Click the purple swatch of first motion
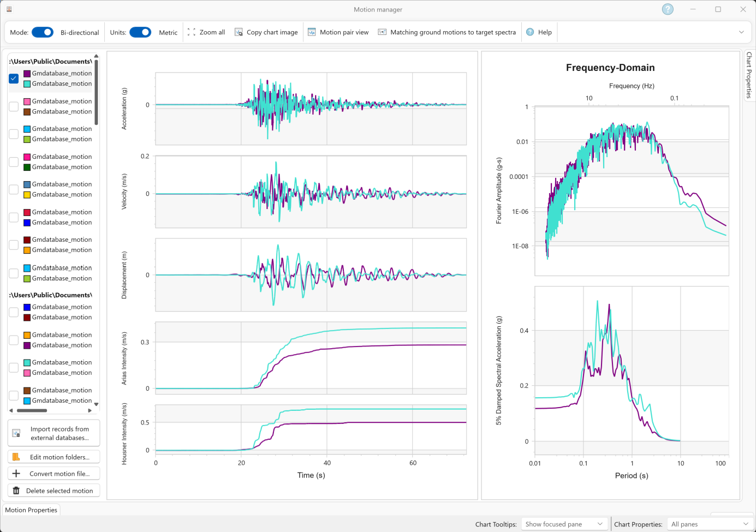 (27, 73)
